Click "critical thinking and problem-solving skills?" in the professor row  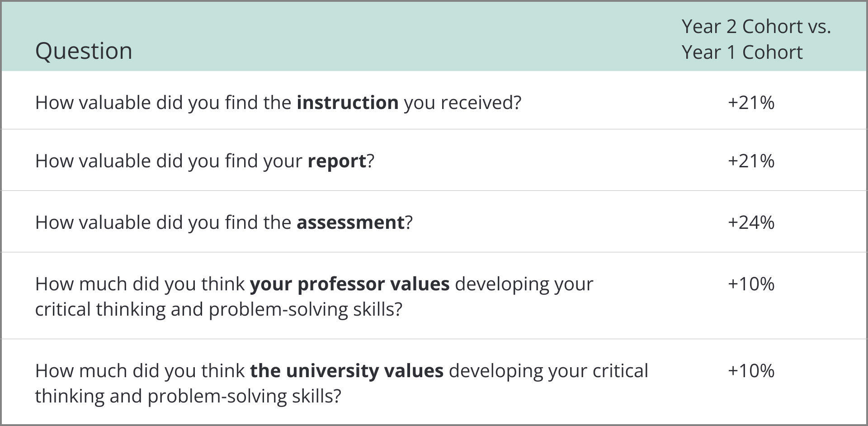[x=218, y=309]
